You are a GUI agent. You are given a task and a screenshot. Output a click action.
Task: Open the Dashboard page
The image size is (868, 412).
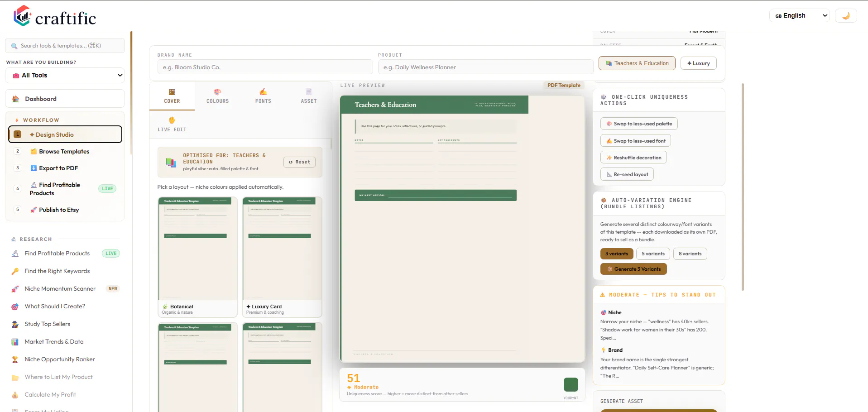(65, 99)
